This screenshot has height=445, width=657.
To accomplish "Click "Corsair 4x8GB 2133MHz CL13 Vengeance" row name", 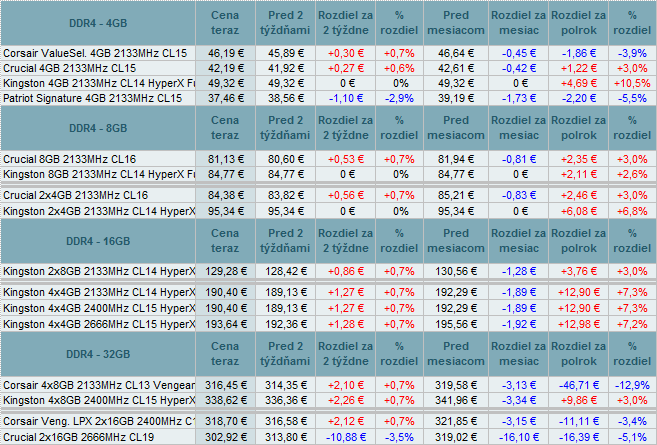I will tap(99, 385).
